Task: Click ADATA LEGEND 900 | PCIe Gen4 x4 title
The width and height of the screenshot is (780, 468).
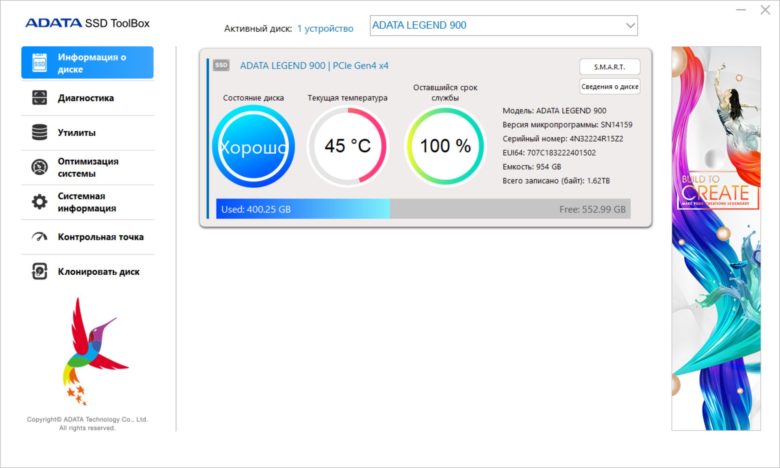Action: point(314,66)
